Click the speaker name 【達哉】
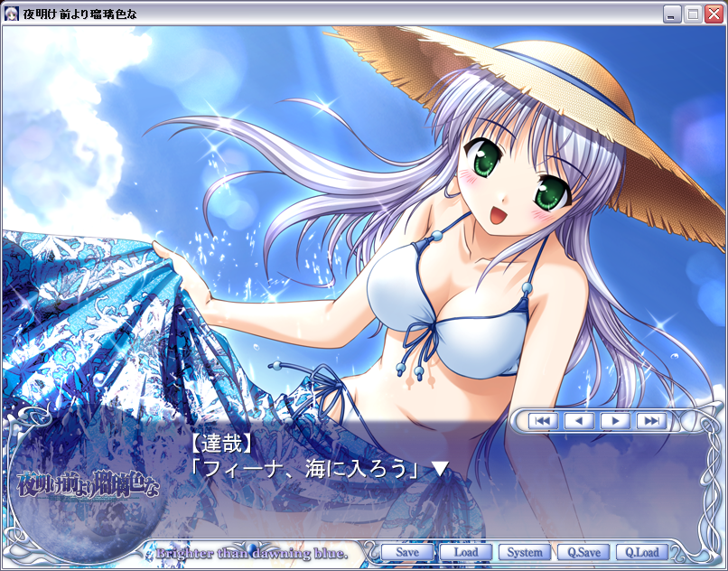This screenshot has height=571, width=728. pos(221,445)
